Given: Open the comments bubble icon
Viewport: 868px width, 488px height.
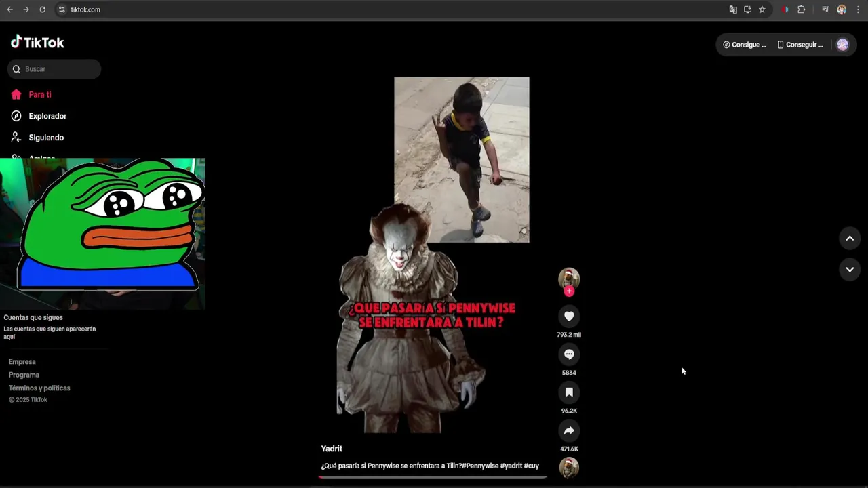Looking at the screenshot, I should click(x=569, y=354).
